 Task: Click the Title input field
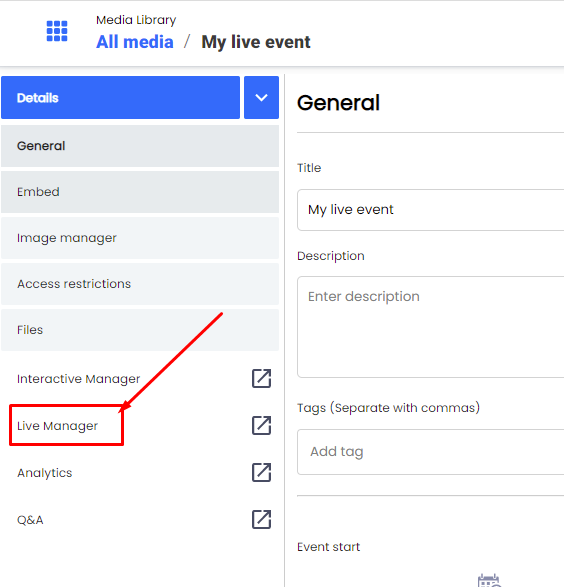tap(430, 210)
